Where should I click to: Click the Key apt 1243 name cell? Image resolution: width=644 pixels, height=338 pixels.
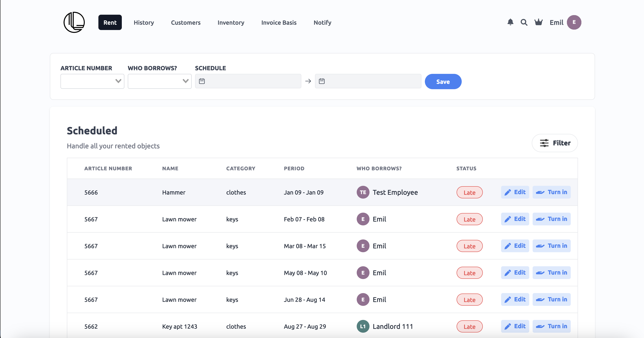click(x=180, y=327)
